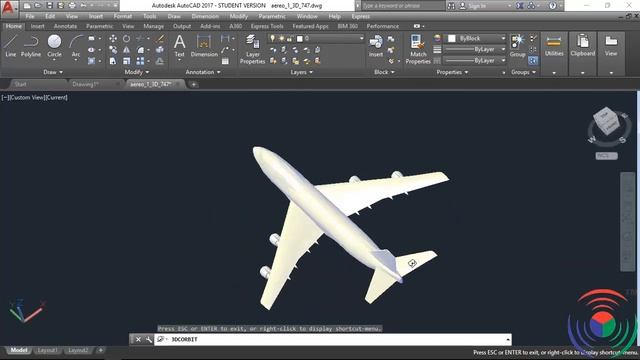Image resolution: width=640 pixels, height=360 pixels.
Task: Toggle the layer freeze sun icon
Action: coord(281,38)
